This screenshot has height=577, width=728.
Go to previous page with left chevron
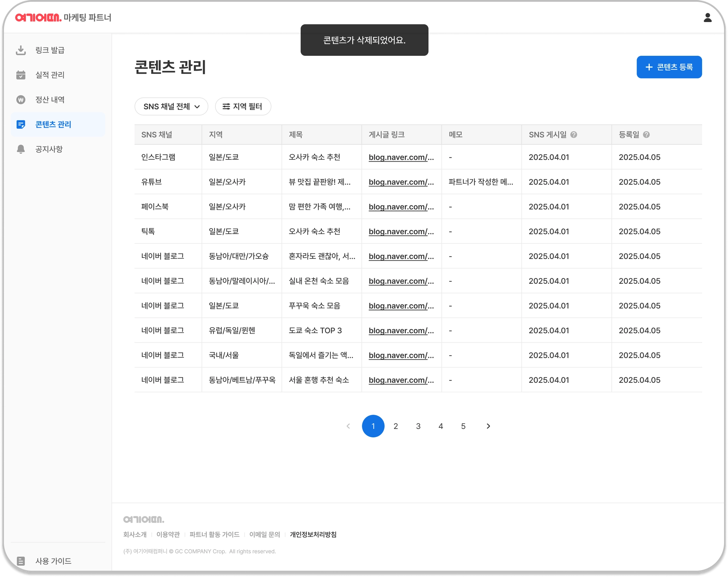tap(348, 426)
